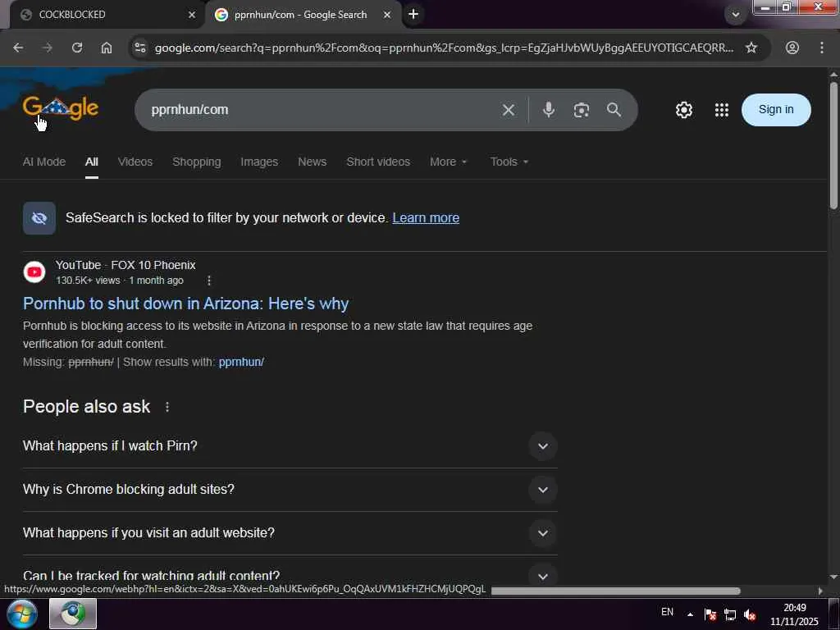
Task: Open People also ask options menu
Action: pyautogui.click(x=167, y=407)
